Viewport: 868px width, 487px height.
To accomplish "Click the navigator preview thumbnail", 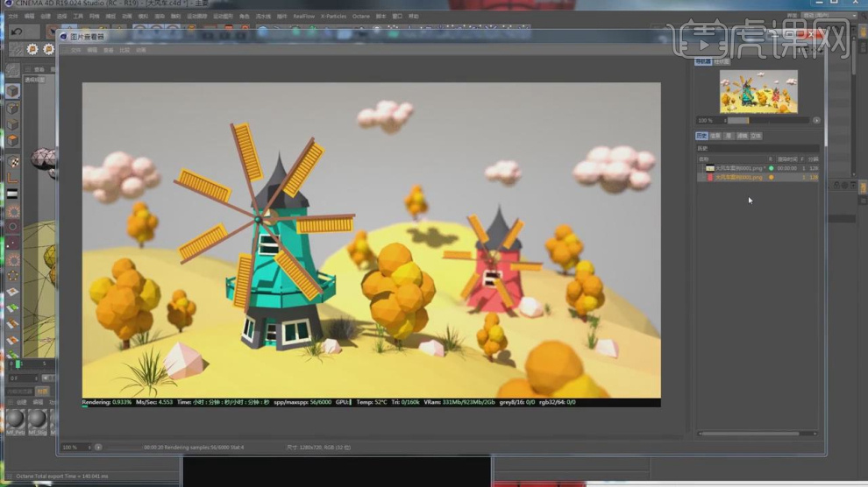I will [x=758, y=91].
